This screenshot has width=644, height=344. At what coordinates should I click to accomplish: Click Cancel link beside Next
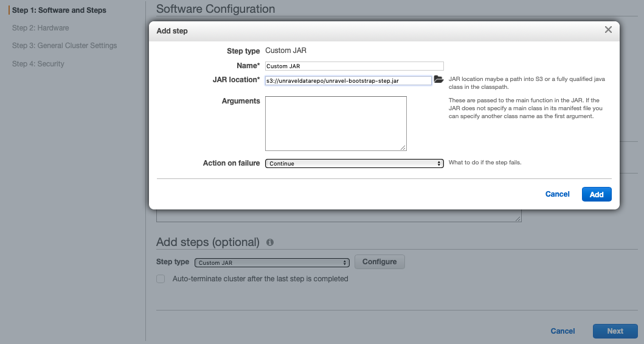click(563, 331)
